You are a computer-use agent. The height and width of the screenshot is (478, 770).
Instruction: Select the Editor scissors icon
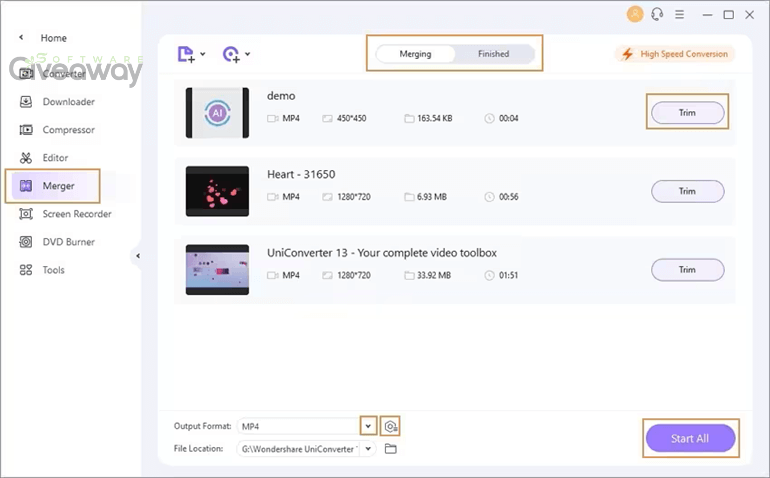[26, 158]
